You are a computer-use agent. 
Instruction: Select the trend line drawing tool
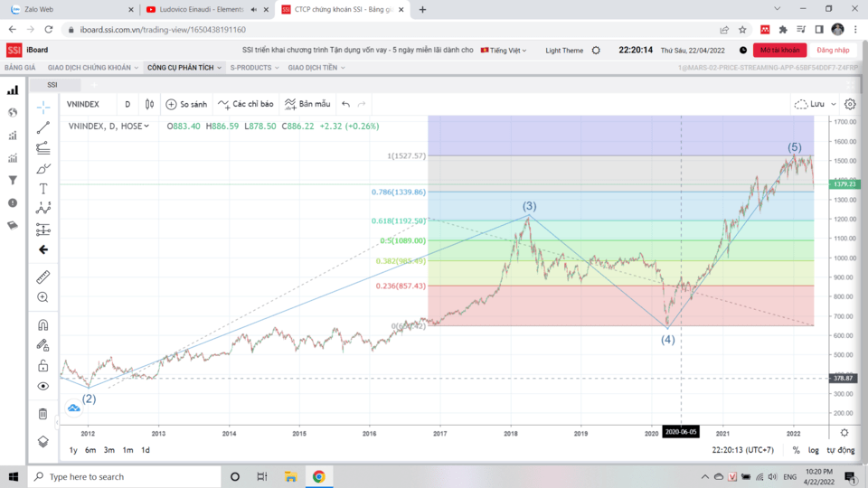[x=42, y=127]
